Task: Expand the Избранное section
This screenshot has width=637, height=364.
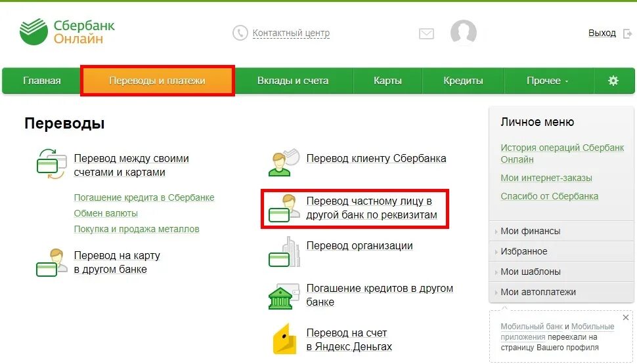Action: coord(561,251)
